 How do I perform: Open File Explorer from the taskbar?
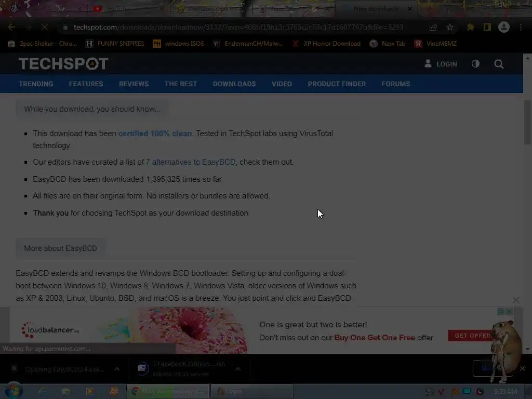[66, 391]
